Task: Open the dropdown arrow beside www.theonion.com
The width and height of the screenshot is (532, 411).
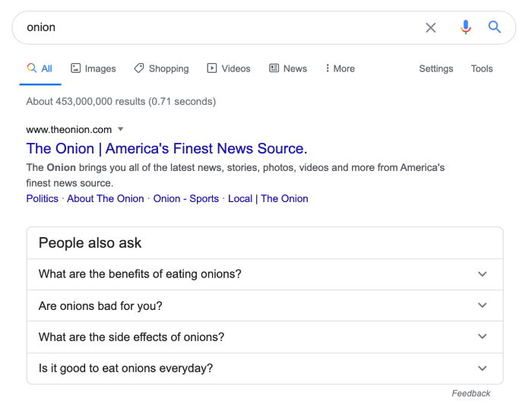Action: coord(120,129)
